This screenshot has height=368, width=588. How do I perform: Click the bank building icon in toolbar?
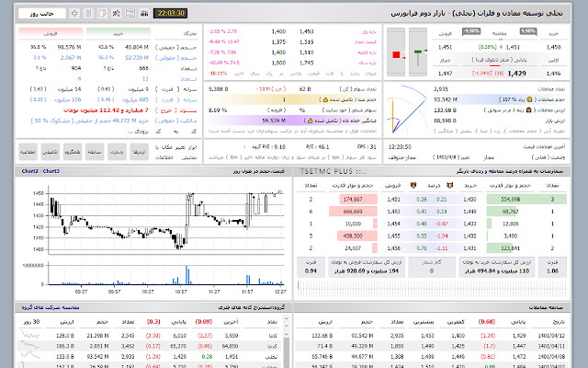(144, 14)
